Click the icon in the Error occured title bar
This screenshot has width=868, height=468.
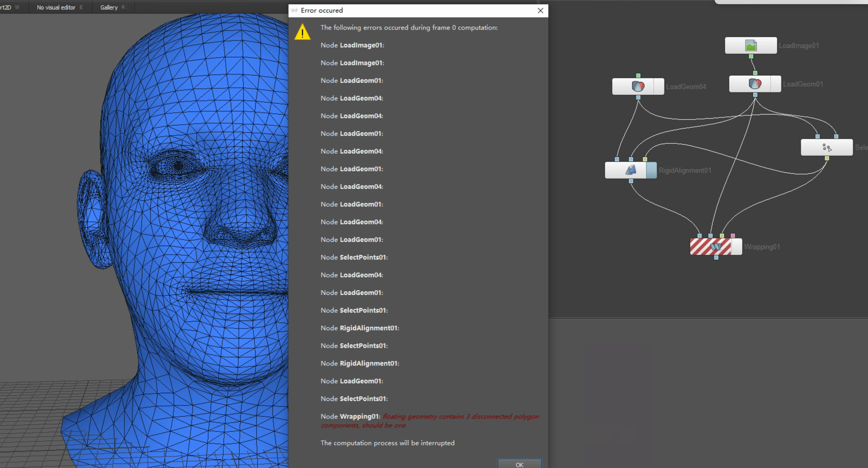(294, 11)
